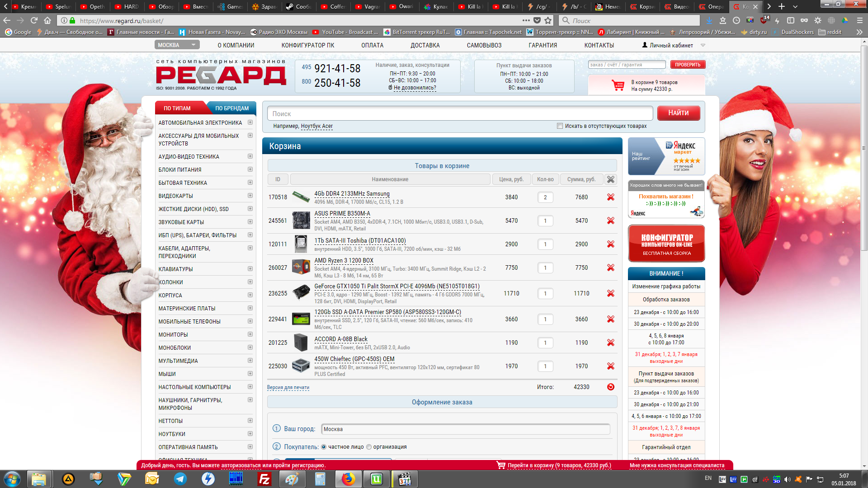The height and width of the screenshot is (488, 868).
Task: Delete the GeForce GTX1050 Ti basket item
Action: click(610, 294)
